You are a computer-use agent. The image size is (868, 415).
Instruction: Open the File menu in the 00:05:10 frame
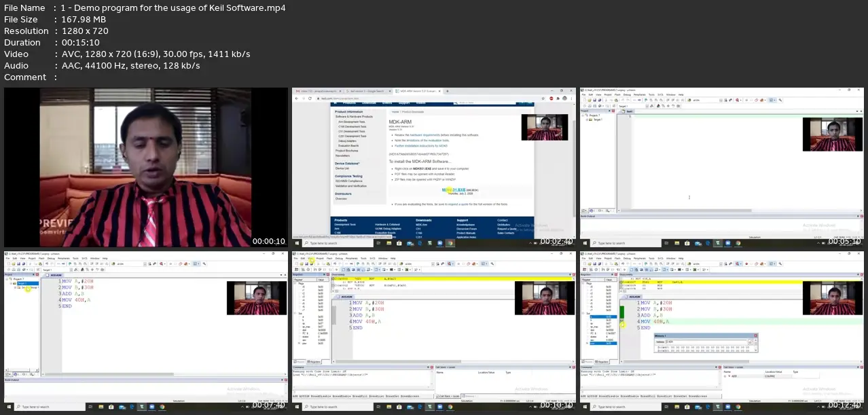583,94
